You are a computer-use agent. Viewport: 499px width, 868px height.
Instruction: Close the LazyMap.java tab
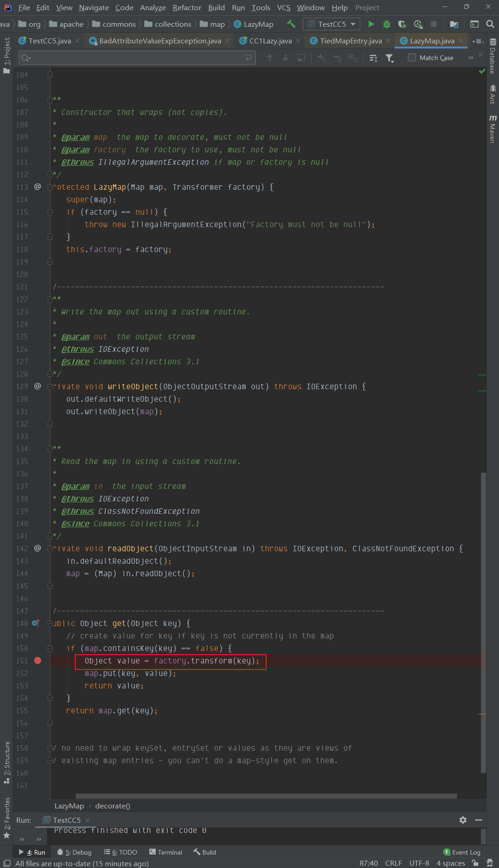(x=461, y=41)
